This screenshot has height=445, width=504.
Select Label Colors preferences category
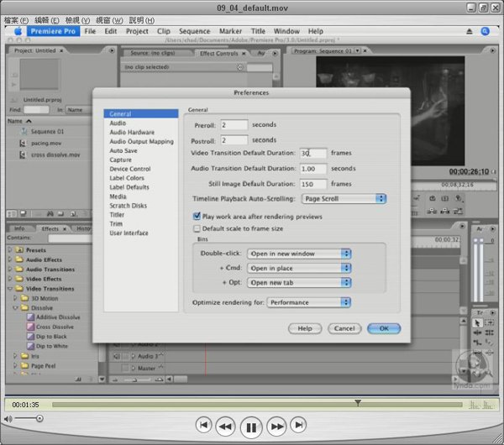click(x=127, y=178)
